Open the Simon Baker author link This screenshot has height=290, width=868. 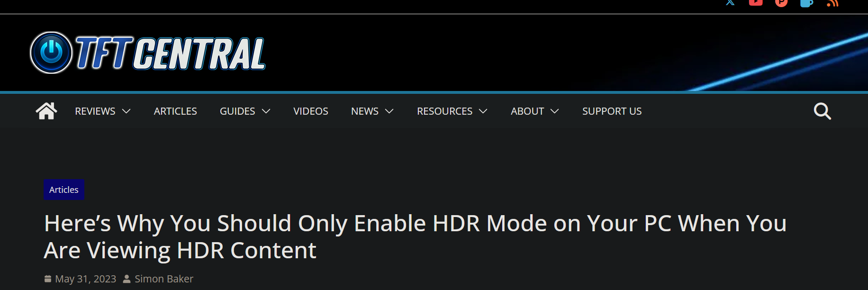pyautogui.click(x=164, y=279)
